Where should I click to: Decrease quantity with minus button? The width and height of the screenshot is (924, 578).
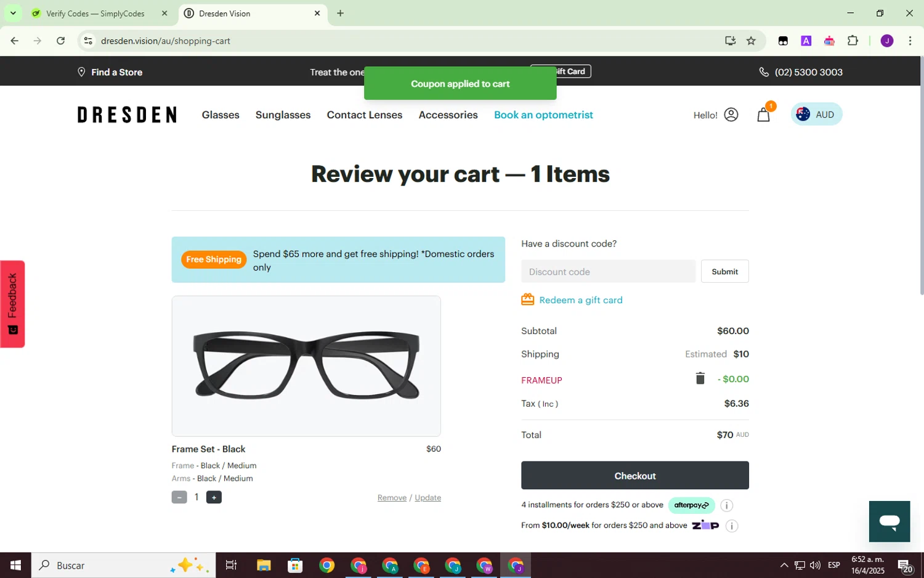pyautogui.click(x=179, y=497)
